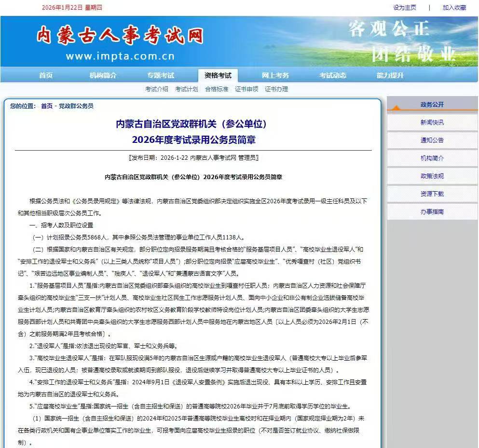The image size is (479, 448).
Task: Open the 考试介绍 submenu link
Action: 156,89
